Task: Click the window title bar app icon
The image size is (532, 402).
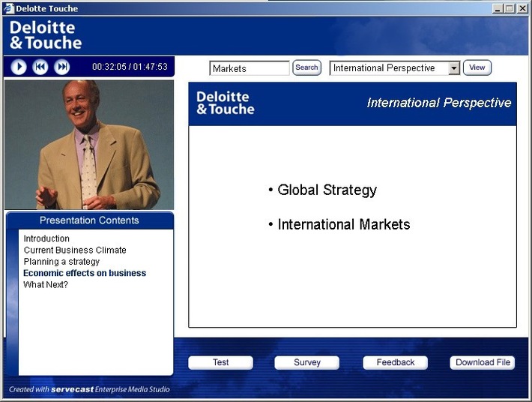Action: [8, 8]
